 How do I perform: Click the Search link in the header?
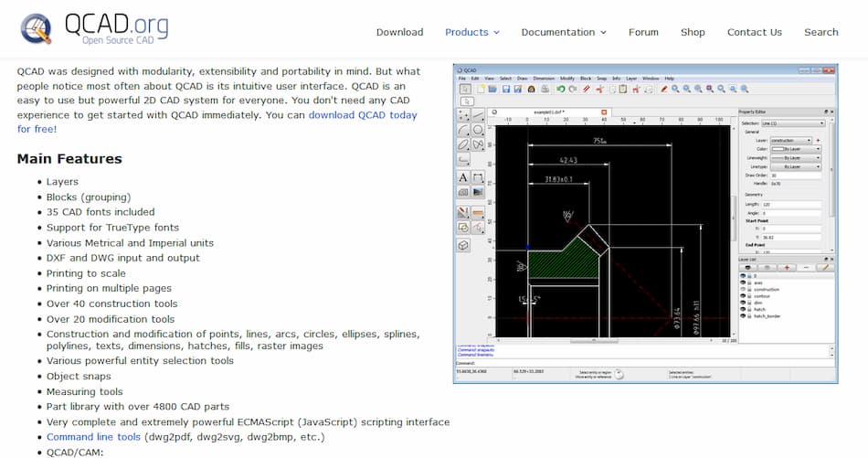pos(821,32)
